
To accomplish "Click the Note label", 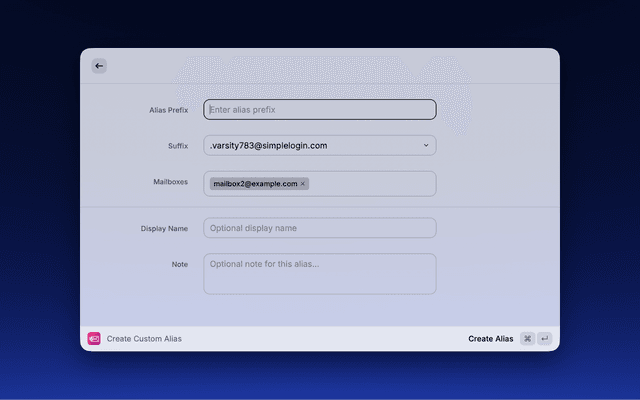I will coord(179,265).
